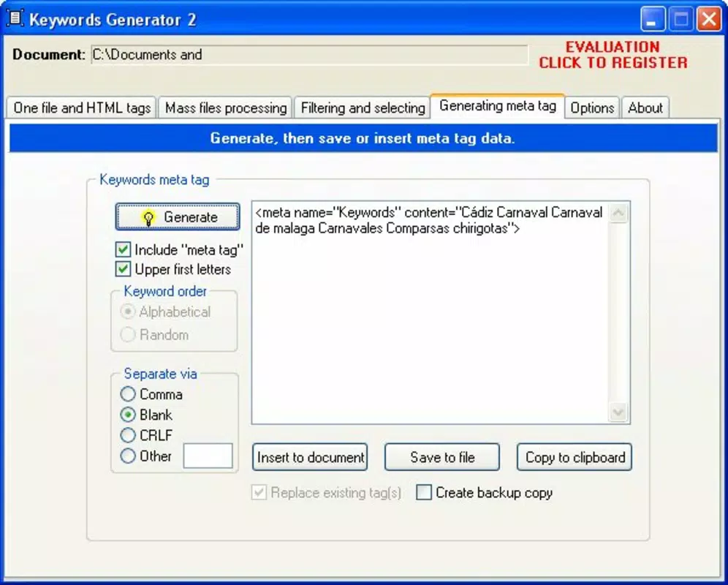Switch to Mass files processing tab
This screenshot has height=585, width=728.
[226, 107]
